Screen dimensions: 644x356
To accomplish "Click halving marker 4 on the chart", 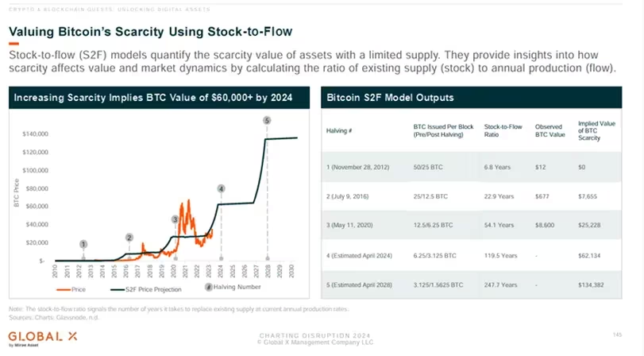I will (x=221, y=188).
